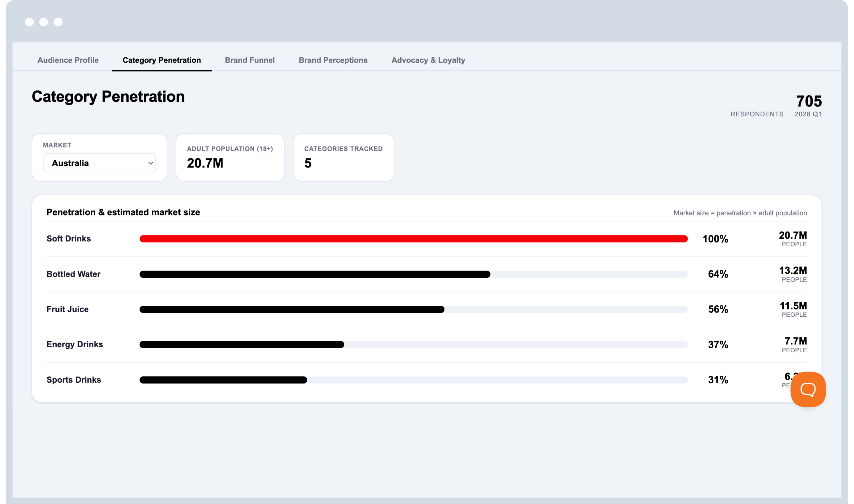Select the Bottled Water row label
Image resolution: width=854 pixels, height=504 pixels.
coord(74,274)
